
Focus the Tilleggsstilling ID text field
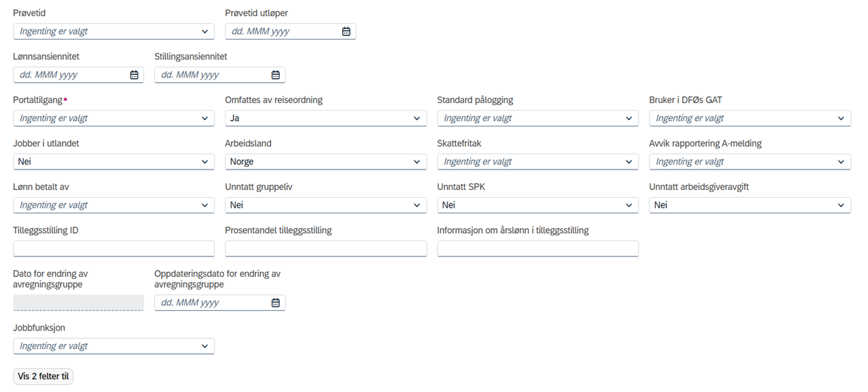click(114, 249)
